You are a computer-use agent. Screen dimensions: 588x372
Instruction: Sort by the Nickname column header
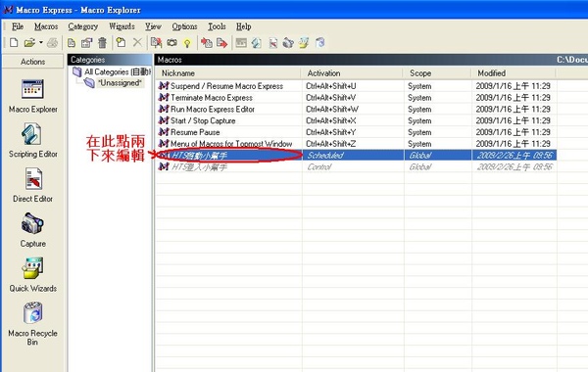pyautogui.click(x=228, y=73)
